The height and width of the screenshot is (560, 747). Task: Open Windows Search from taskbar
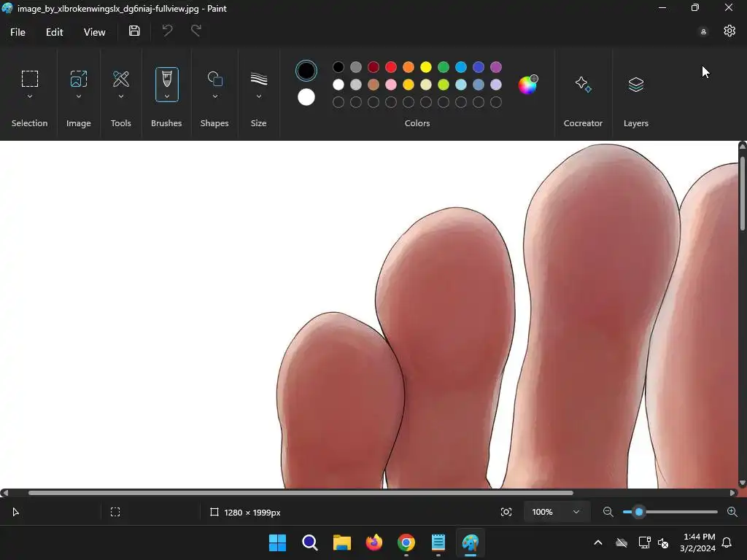309,542
